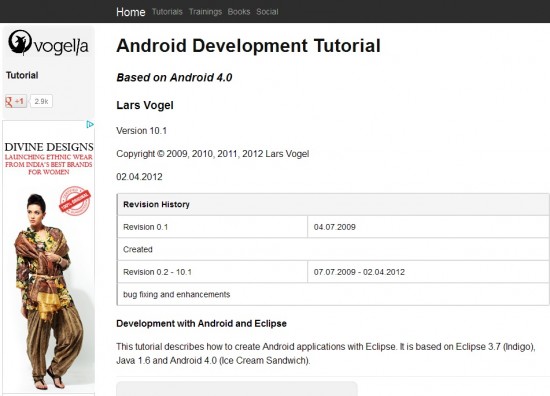Click Development with Android and Eclipse heading
Image resolution: width=550 pixels, height=396 pixels.
pos(201,323)
